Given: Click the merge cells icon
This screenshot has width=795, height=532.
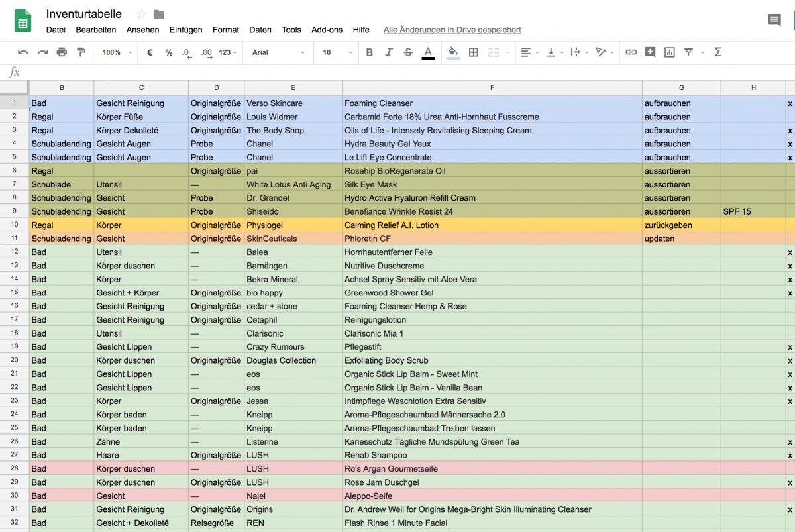Looking at the screenshot, I should pos(494,52).
